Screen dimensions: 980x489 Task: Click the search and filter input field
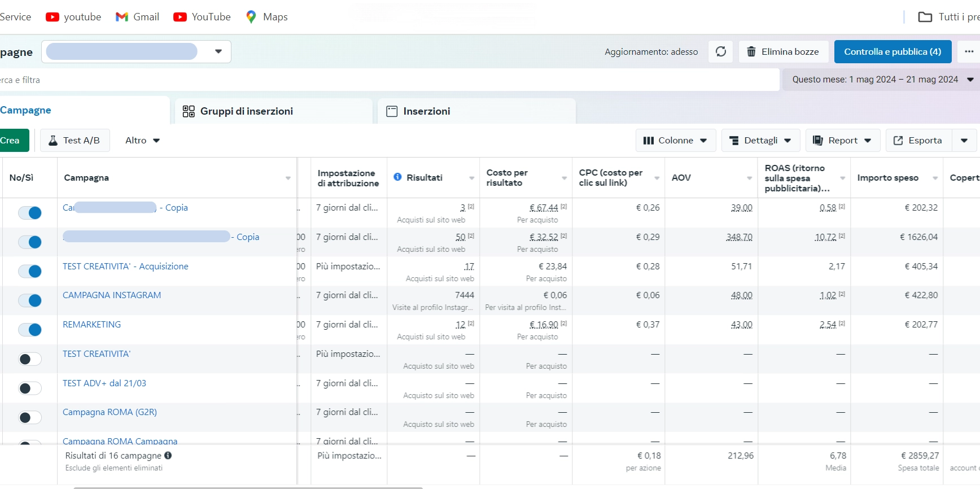click(x=339, y=80)
